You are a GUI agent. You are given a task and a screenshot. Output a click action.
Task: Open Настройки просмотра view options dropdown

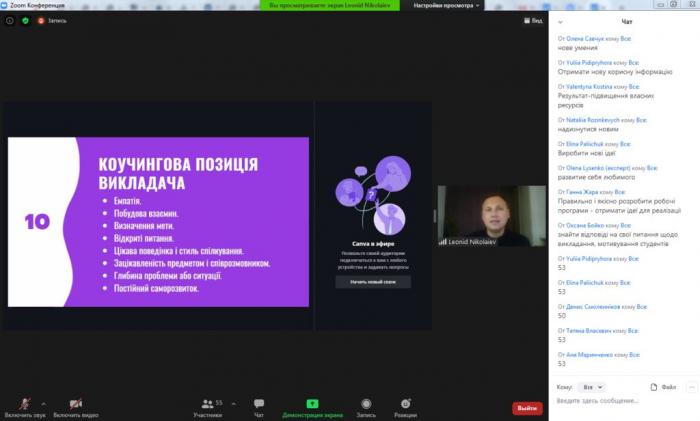[x=444, y=5]
